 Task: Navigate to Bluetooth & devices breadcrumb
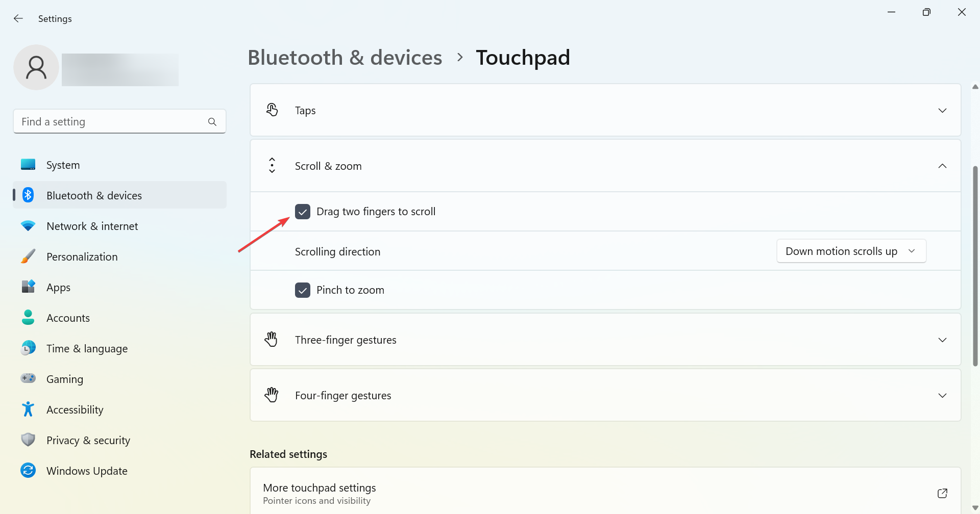pyautogui.click(x=345, y=58)
